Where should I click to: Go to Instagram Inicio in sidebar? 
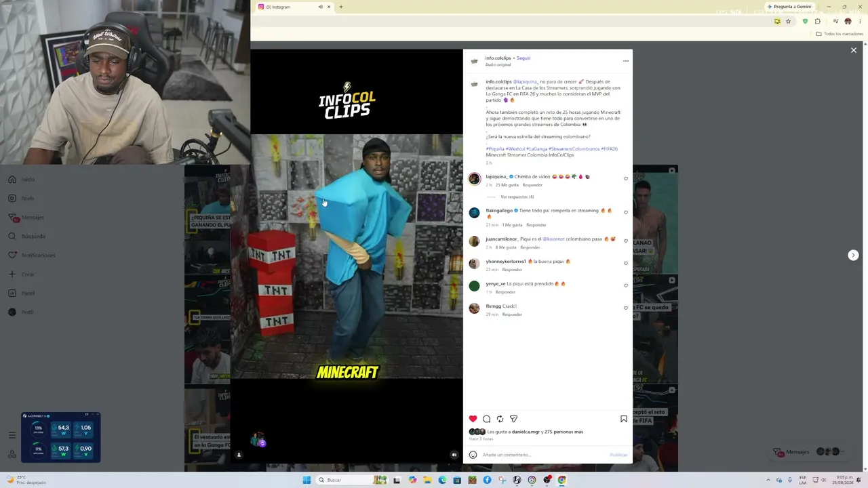(21, 180)
